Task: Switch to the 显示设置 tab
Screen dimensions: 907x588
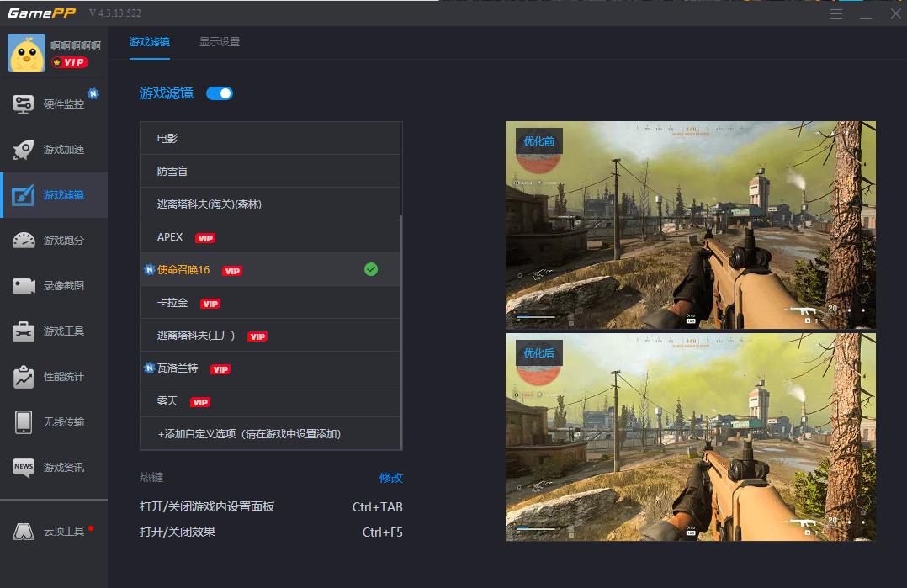Action: [x=220, y=42]
